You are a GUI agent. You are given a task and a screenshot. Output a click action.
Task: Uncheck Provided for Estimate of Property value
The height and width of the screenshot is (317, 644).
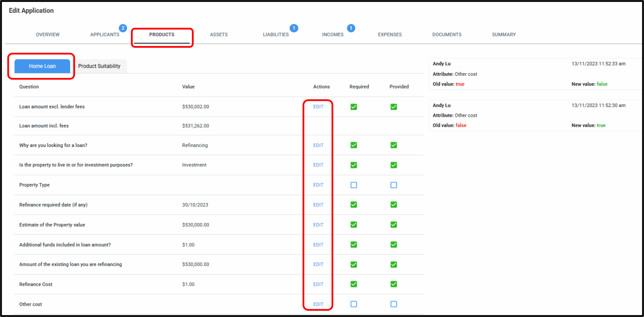click(393, 225)
